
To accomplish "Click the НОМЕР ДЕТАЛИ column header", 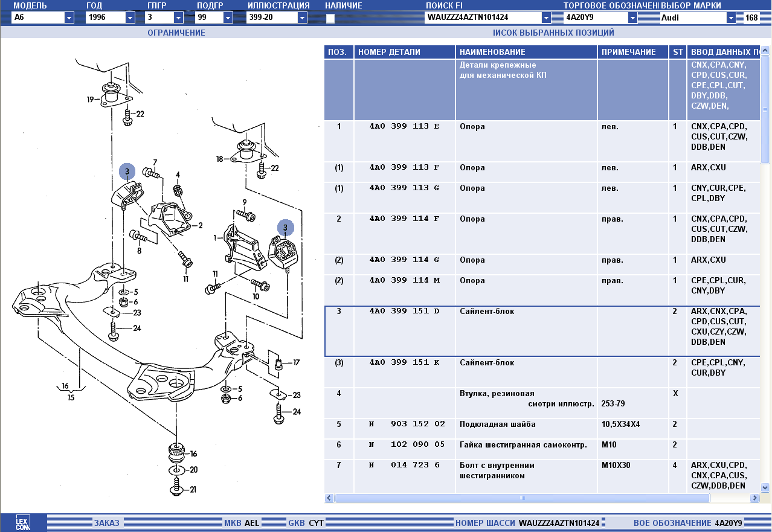I will coord(404,52).
